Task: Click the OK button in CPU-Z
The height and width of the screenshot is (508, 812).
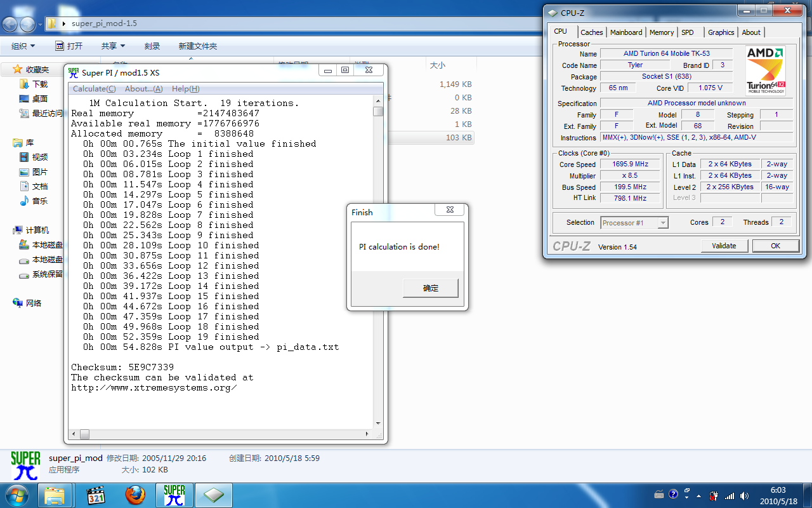Action: (x=775, y=246)
